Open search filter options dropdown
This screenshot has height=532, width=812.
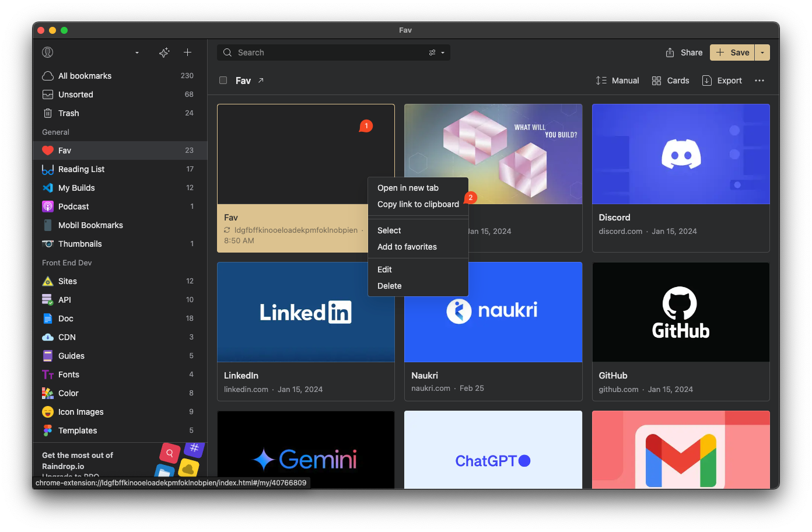coord(437,52)
